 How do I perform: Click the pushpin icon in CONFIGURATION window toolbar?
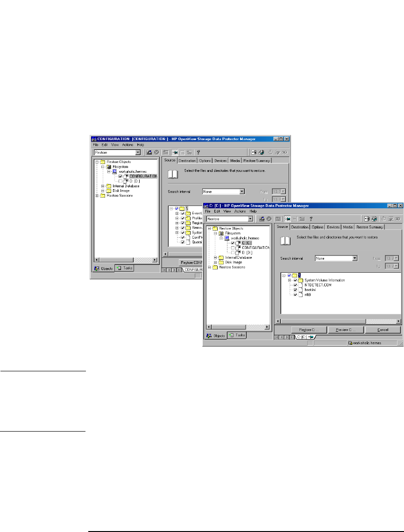[x=175, y=152]
